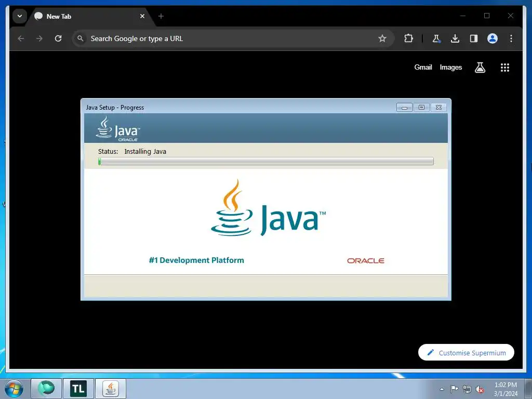This screenshot has height=399, width=532.
Task: Open the browser three-dot menu
Action: [x=511, y=38]
